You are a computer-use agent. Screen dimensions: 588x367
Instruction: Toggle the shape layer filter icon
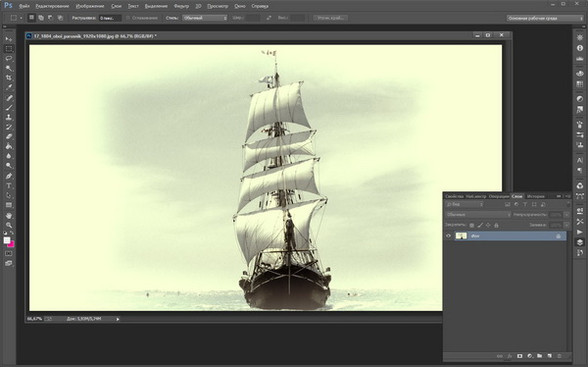(534, 205)
